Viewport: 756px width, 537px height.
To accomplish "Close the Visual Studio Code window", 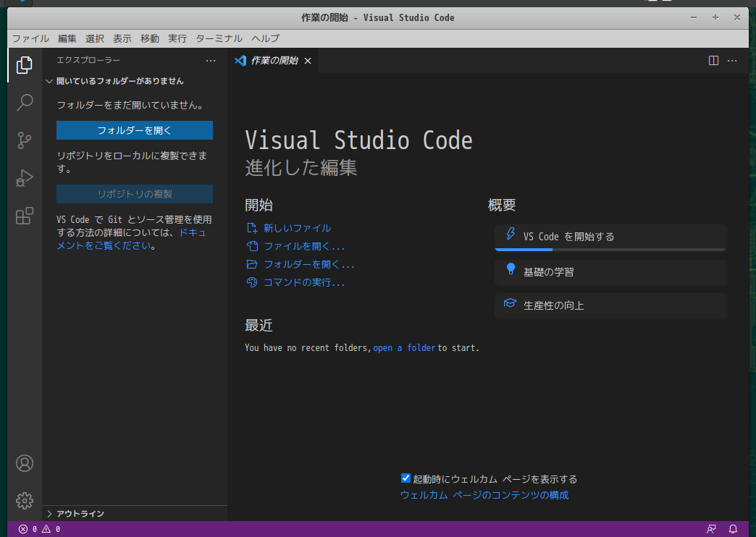I will (737, 17).
